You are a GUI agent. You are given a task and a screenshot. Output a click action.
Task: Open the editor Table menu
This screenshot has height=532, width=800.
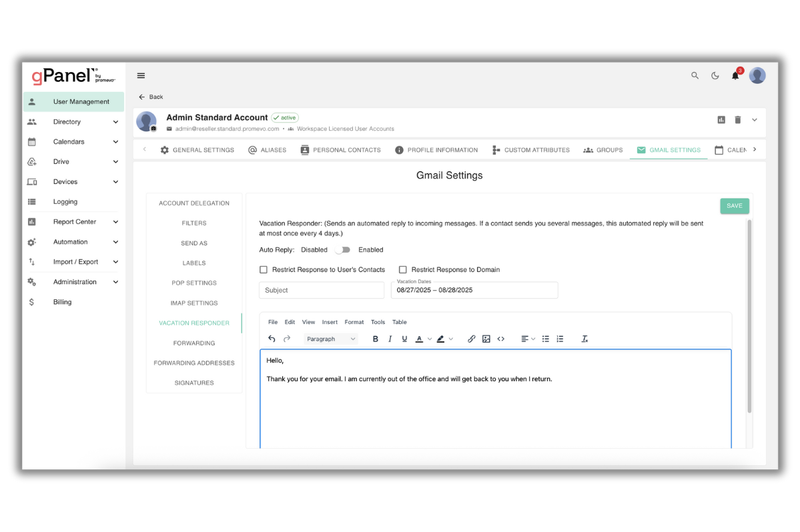(x=400, y=322)
